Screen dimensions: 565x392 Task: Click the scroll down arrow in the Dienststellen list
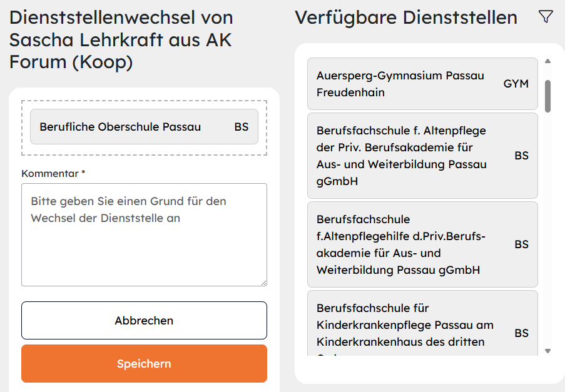548,351
